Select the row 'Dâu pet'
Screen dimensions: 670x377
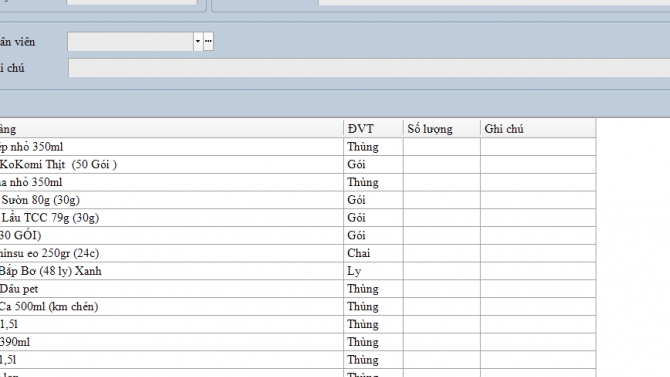(x=298, y=289)
